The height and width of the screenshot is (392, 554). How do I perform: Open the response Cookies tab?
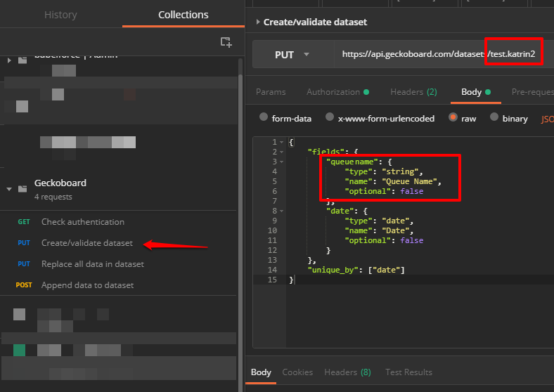coord(297,372)
